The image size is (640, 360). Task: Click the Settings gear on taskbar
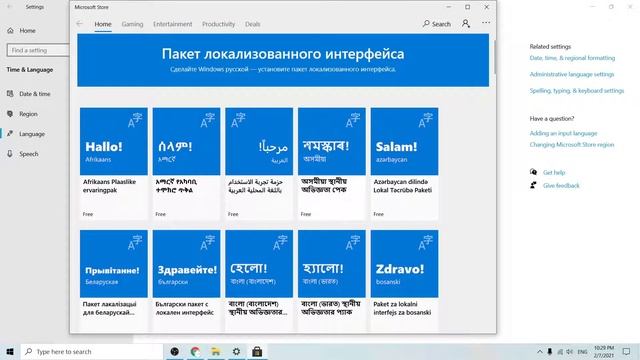236,351
